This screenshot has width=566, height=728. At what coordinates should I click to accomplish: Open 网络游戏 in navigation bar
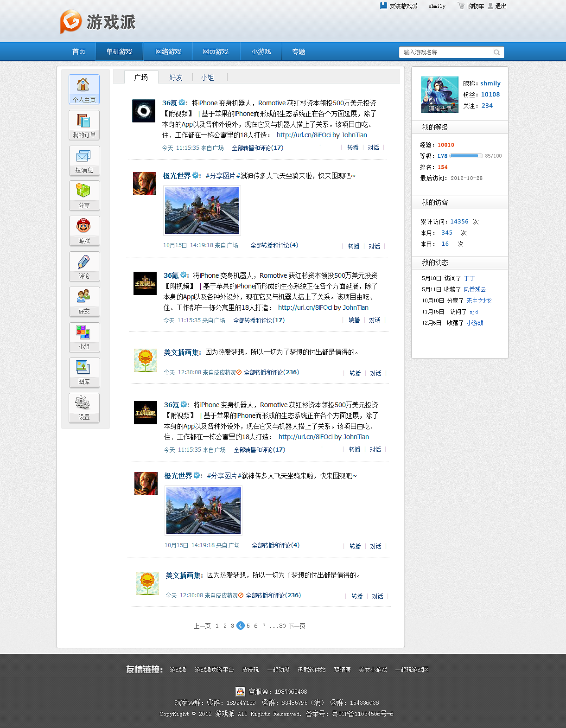[x=168, y=51]
